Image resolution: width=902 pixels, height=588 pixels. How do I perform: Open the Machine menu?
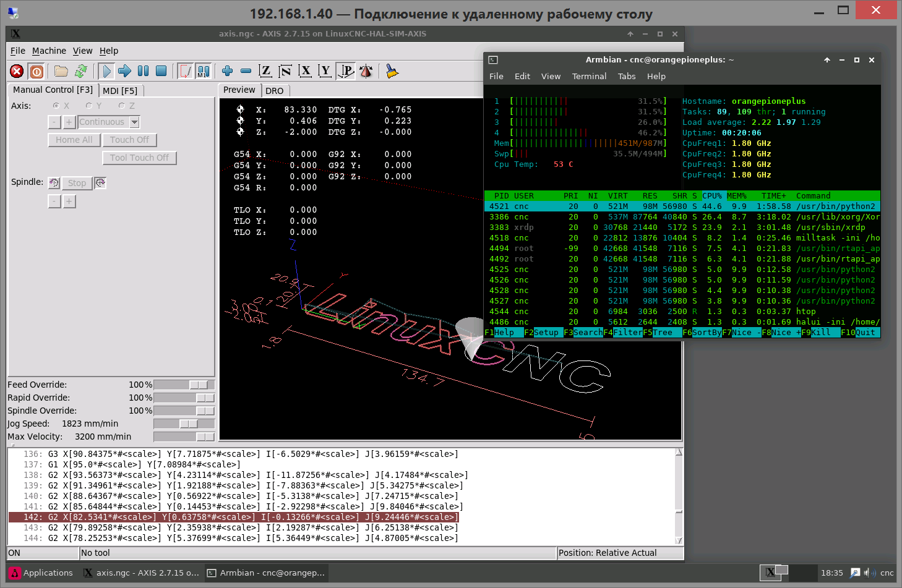tap(49, 51)
